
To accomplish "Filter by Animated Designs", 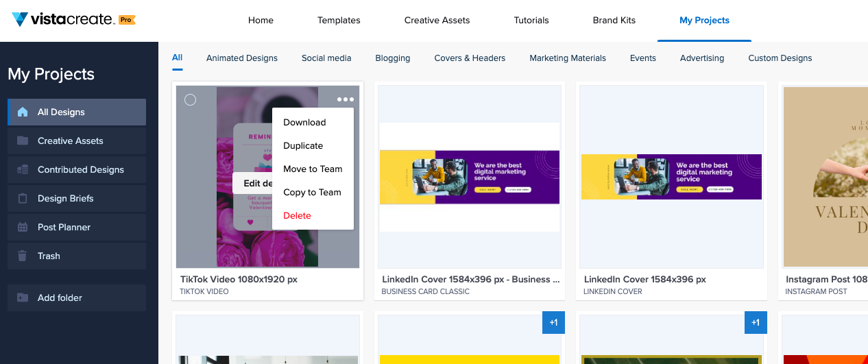I will pyautogui.click(x=242, y=58).
